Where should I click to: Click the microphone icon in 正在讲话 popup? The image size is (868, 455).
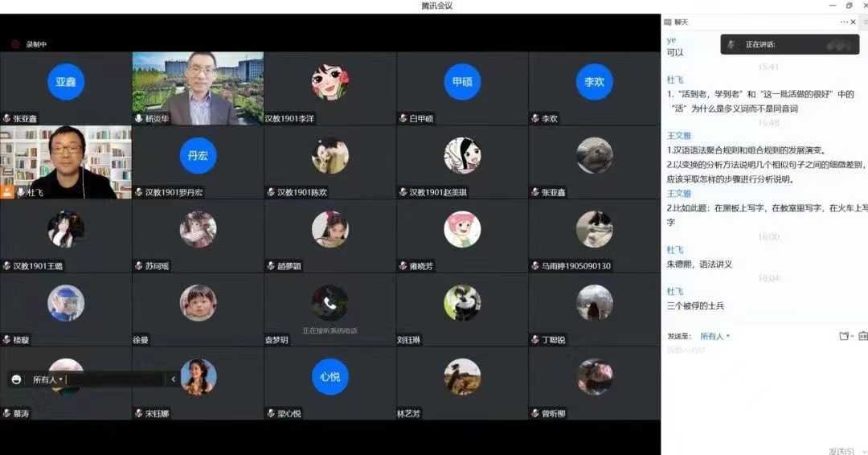[x=731, y=44]
